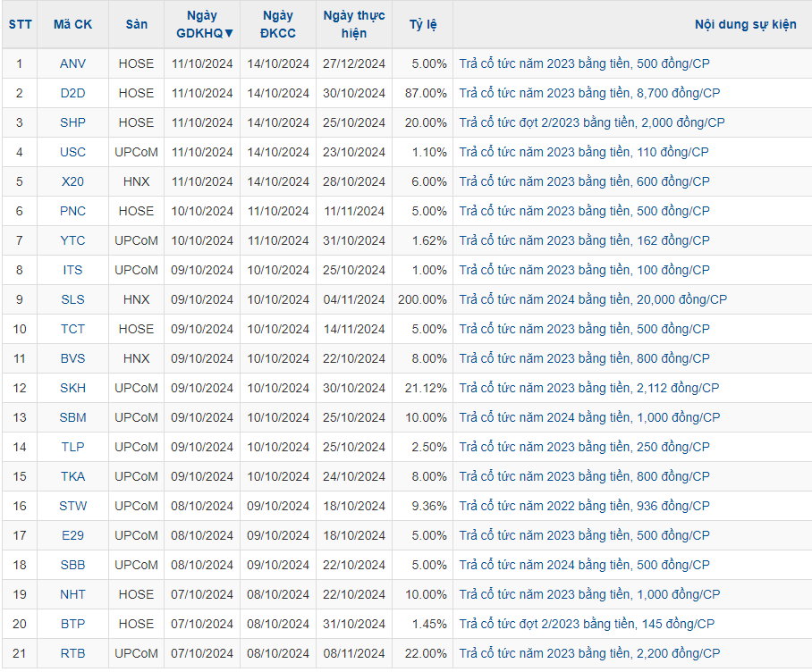
Task: Open the D2D stock code link
Action: [72, 93]
